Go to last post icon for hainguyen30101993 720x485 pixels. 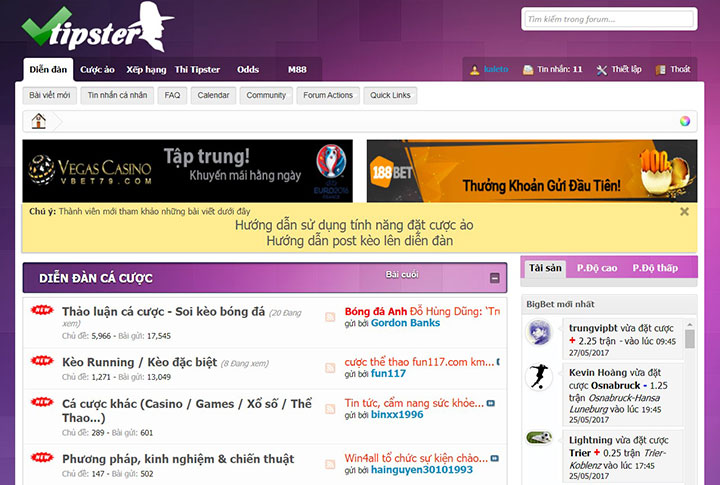point(495,458)
